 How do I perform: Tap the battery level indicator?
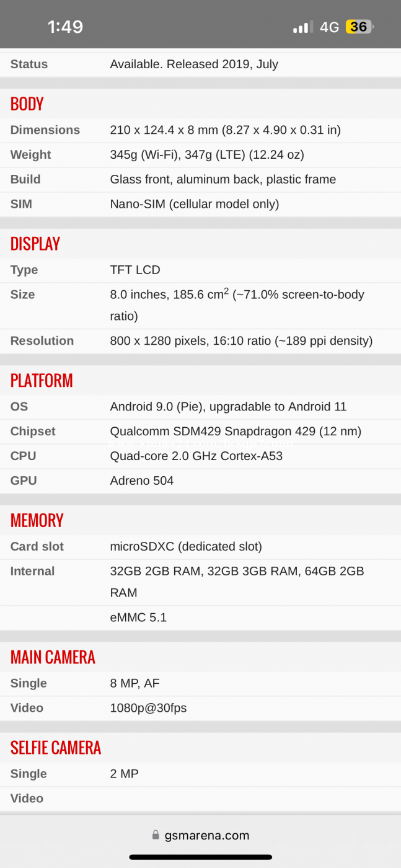tap(359, 27)
